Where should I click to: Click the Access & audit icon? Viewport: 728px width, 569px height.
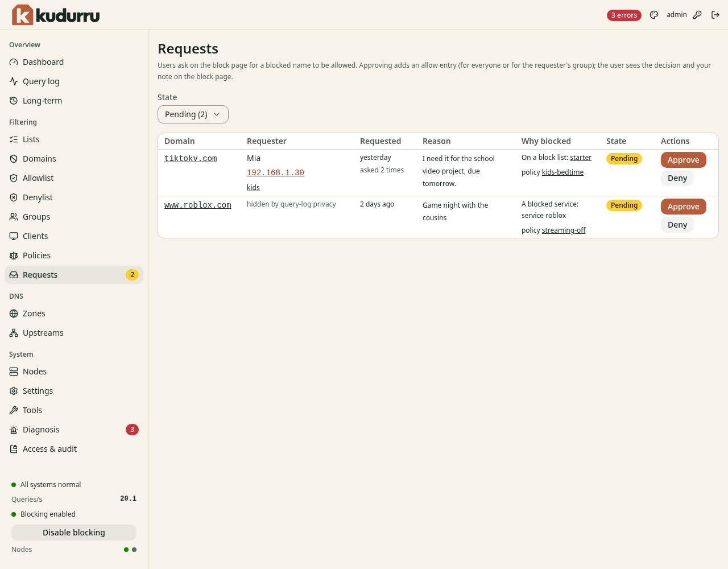pyautogui.click(x=14, y=449)
